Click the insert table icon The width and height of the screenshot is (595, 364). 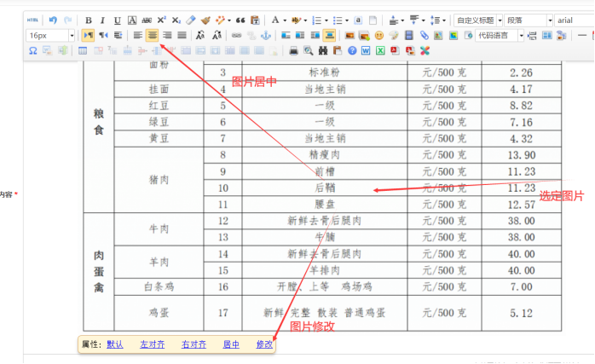[x=83, y=50]
